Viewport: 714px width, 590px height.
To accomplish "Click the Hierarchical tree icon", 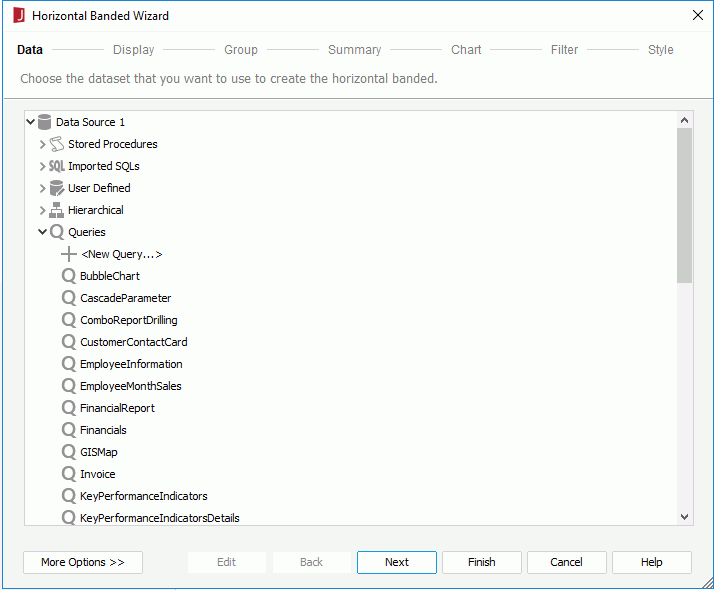I will (56, 210).
